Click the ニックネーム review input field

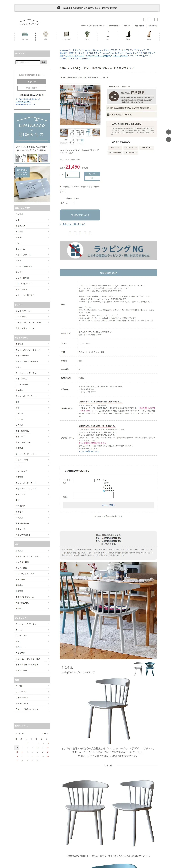[x=84, y=480]
